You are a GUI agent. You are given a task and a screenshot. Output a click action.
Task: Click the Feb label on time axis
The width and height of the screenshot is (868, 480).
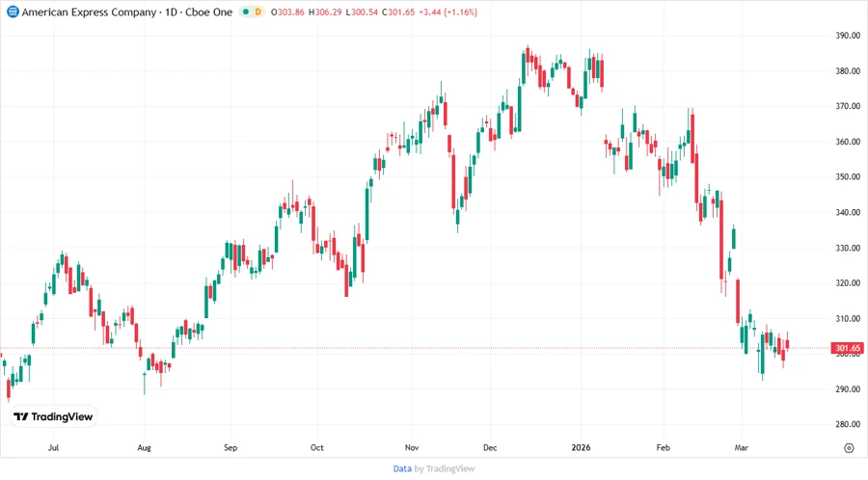click(x=663, y=448)
